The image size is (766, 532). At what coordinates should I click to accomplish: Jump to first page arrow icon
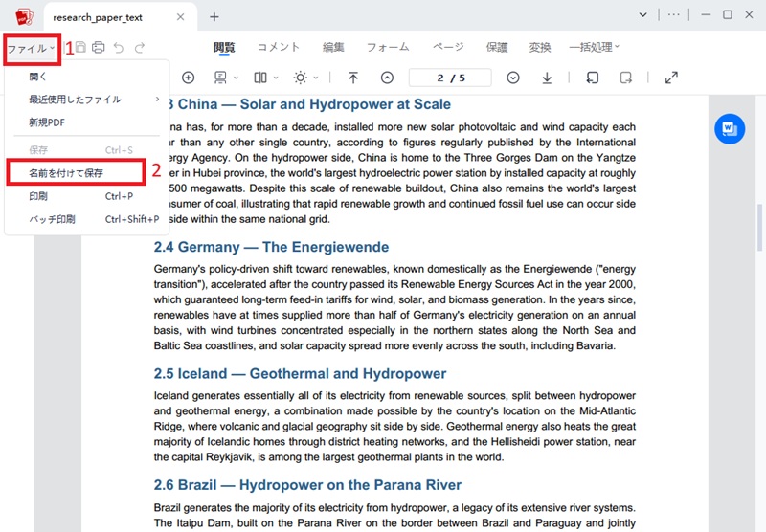point(353,78)
